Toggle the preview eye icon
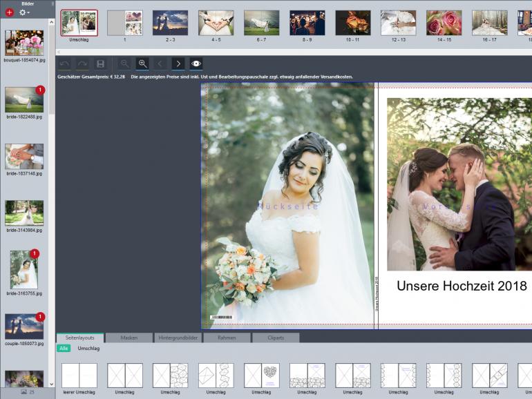532x399 pixels. [196, 64]
